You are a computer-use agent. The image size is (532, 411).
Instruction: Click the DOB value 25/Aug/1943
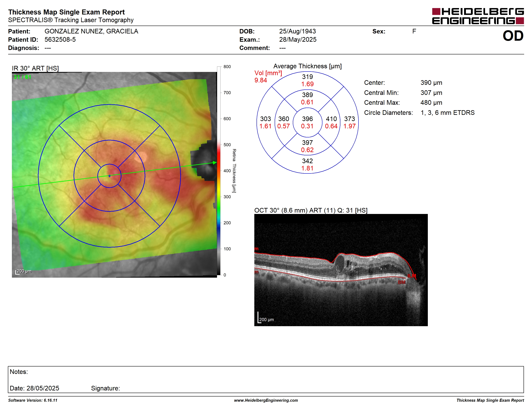pyautogui.click(x=297, y=31)
